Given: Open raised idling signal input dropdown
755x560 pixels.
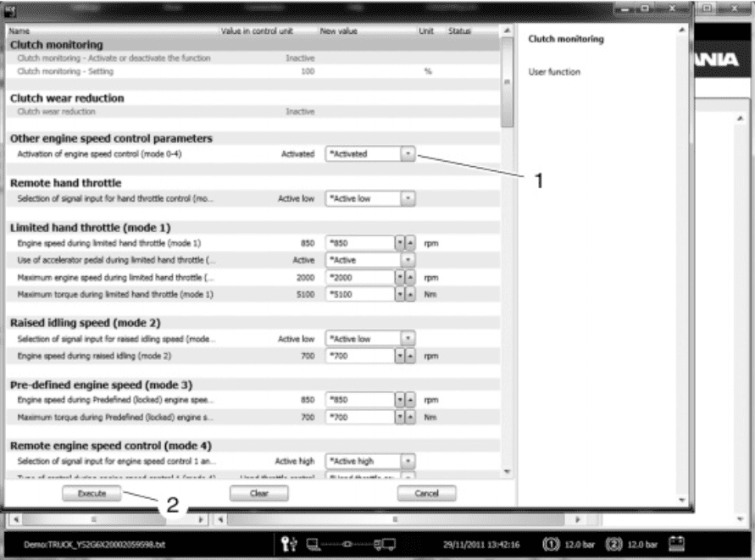Looking at the screenshot, I should [x=408, y=339].
